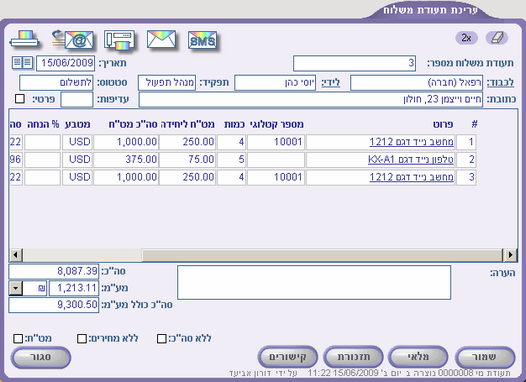The width and height of the screenshot is (526, 382).
Task: Click USD currency cell in row 2
Action: (x=77, y=159)
